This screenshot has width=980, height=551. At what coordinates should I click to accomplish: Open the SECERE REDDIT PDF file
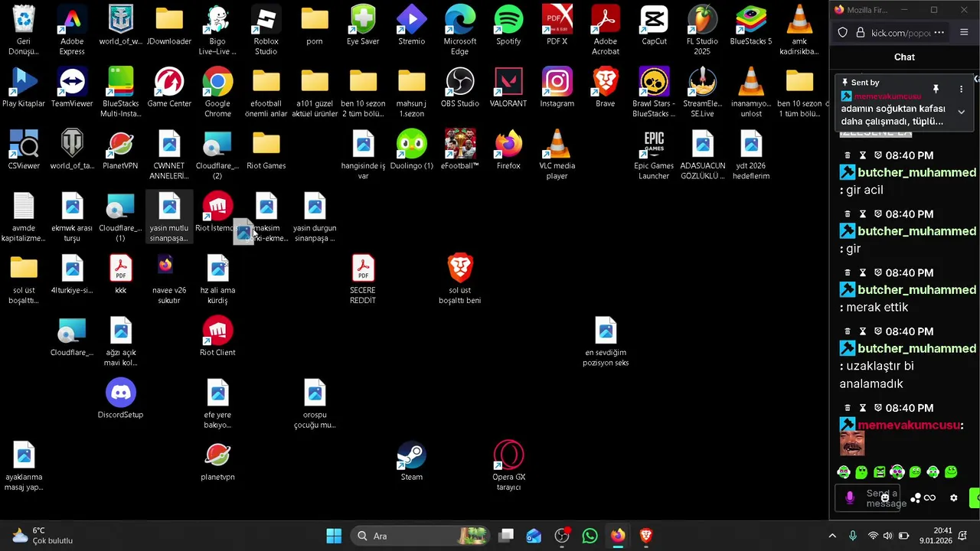[363, 279]
